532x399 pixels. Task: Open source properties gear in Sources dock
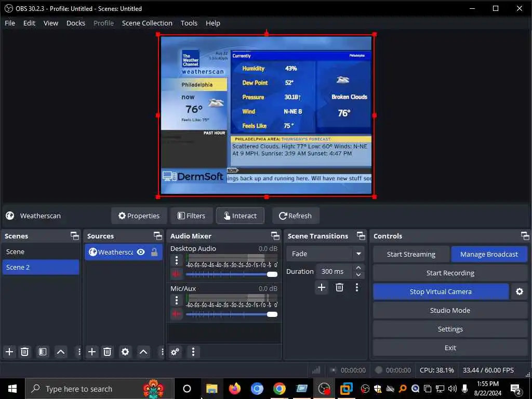pos(125,352)
